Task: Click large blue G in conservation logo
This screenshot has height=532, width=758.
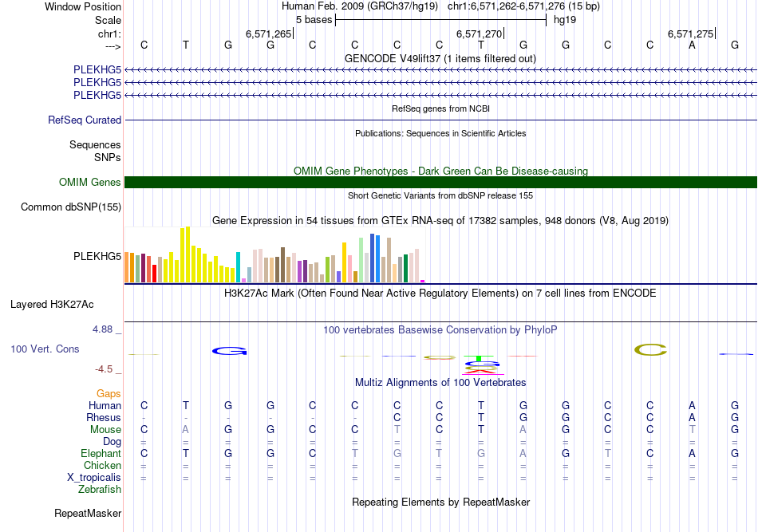Action: pyautogui.click(x=229, y=351)
